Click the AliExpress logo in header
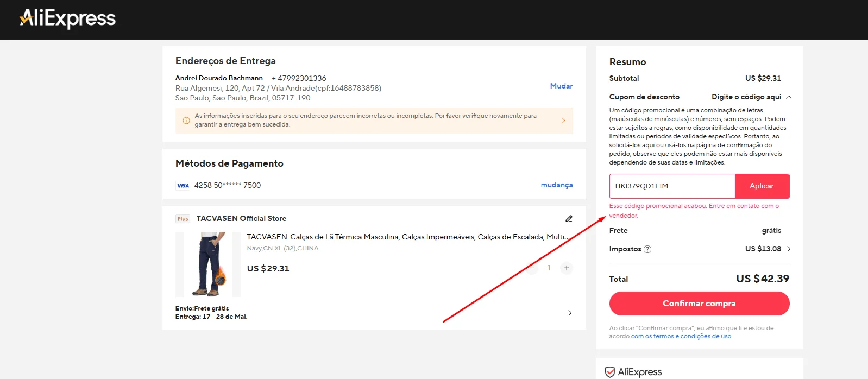 68,19
